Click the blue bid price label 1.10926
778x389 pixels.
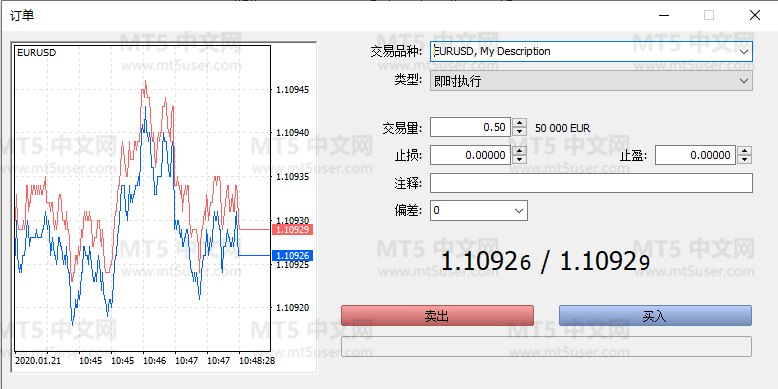[x=292, y=256]
